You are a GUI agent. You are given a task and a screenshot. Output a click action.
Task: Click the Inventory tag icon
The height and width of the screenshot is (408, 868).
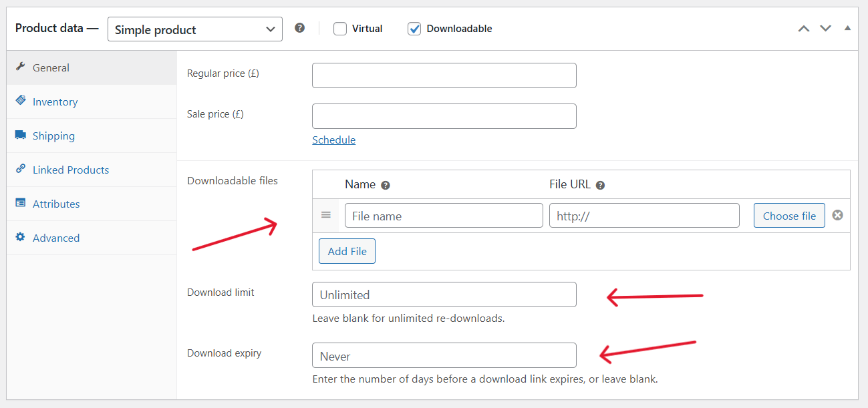[x=20, y=101]
